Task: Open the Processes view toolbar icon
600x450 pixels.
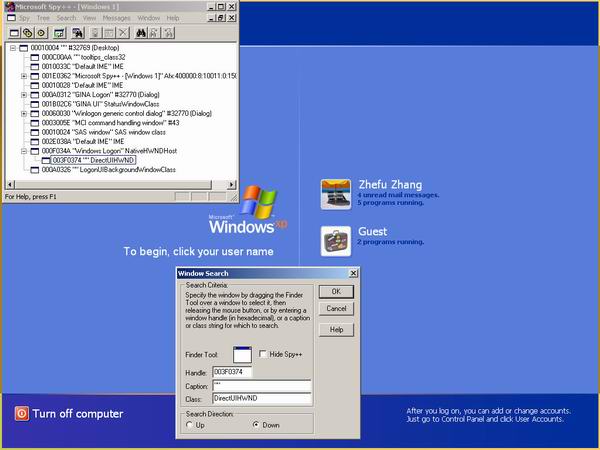Action: click(28, 33)
